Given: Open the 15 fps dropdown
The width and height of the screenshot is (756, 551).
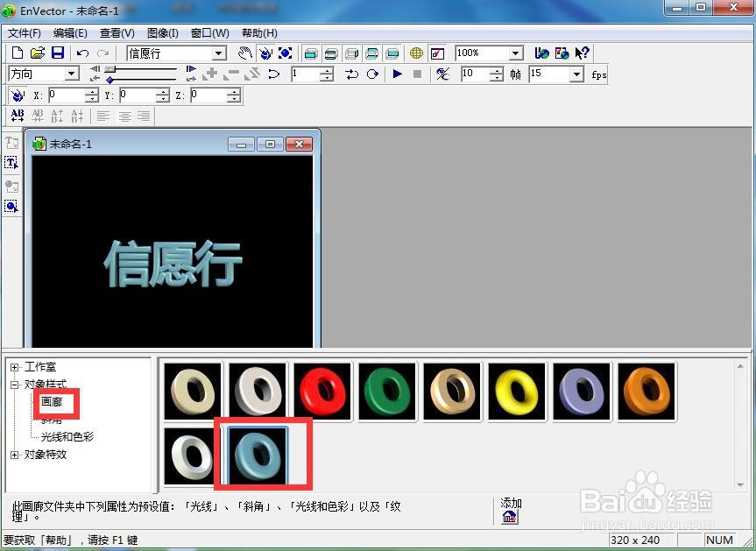Looking at the screenshot, I should pyautogui.click(x=576, y=74).
